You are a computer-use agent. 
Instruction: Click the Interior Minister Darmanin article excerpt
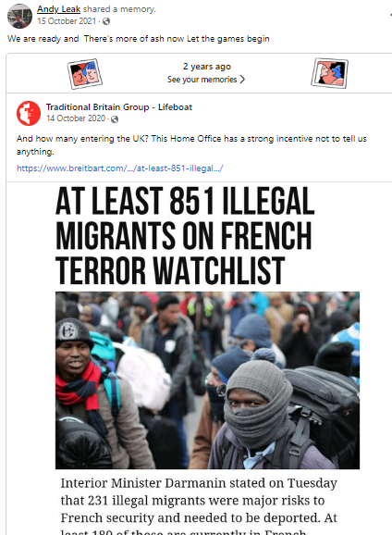point(199,506)
